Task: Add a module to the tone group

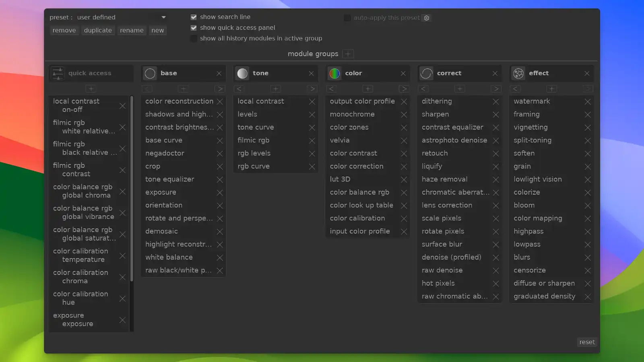Action: tap(275, 89)
